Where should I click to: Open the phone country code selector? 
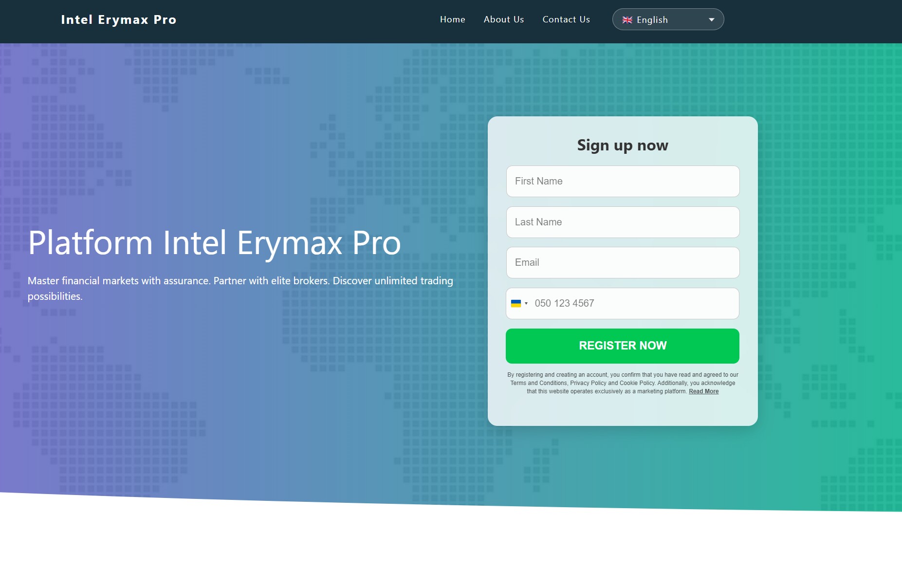pos(521,303)
